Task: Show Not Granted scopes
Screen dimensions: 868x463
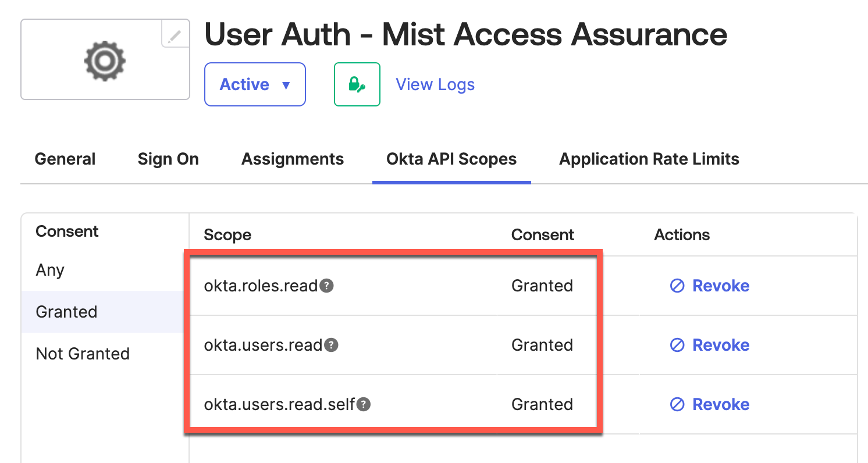Action: (83, 354)
